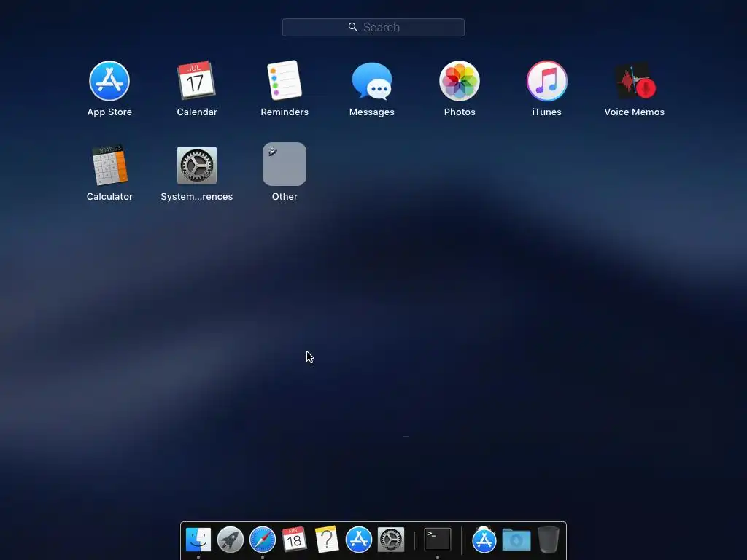Open Voice Memos
Screen dimensions: 747x560
click(x=635, y=81)
